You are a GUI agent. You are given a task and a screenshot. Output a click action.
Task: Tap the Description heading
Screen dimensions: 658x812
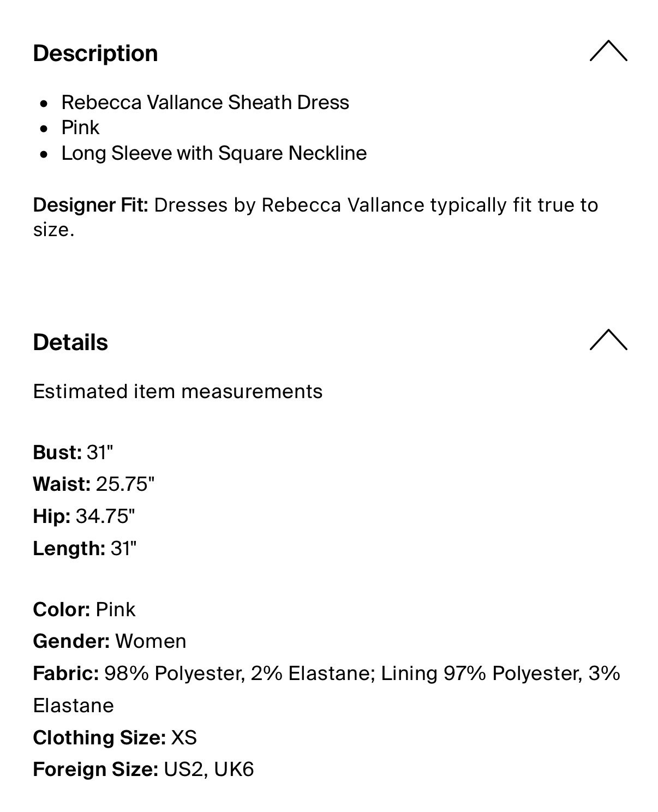click(x=95, y=53)
